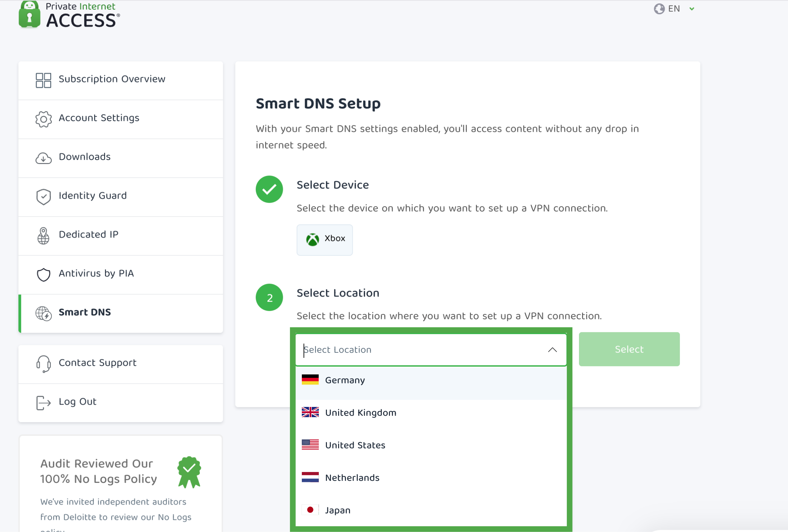Click the Subscription Overview grid icon

click(43, 80)
